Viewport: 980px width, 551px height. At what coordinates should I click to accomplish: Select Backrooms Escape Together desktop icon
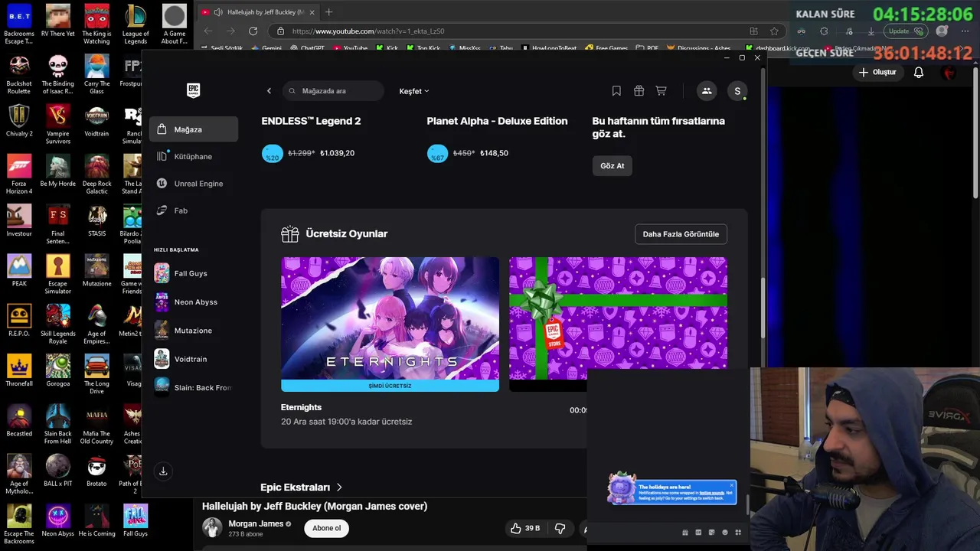click(19, 24)
